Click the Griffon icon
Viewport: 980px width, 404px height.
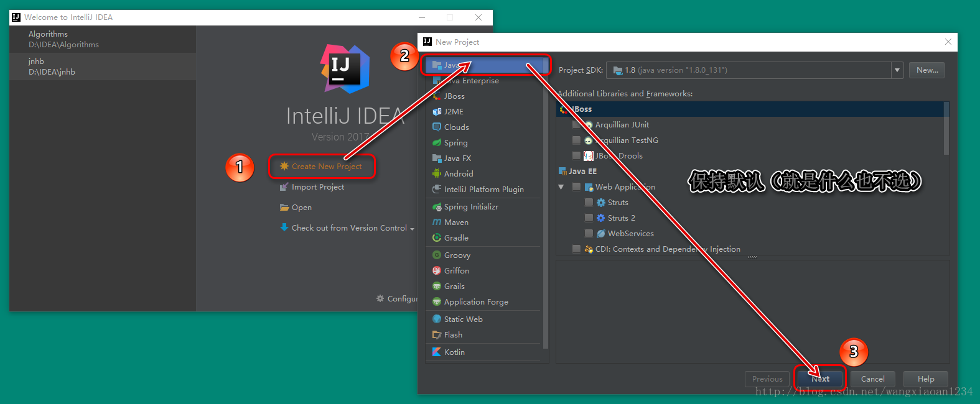(x=437, y=271)
